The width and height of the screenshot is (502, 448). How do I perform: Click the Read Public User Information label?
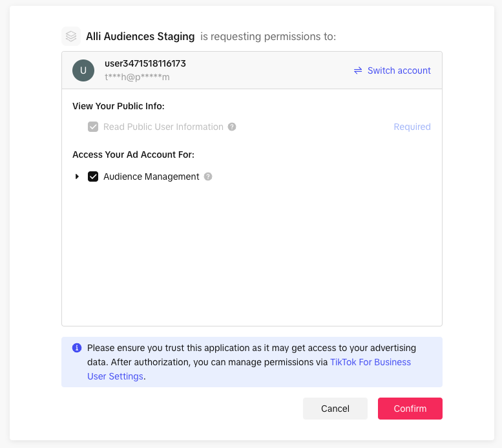coord(163,127)
